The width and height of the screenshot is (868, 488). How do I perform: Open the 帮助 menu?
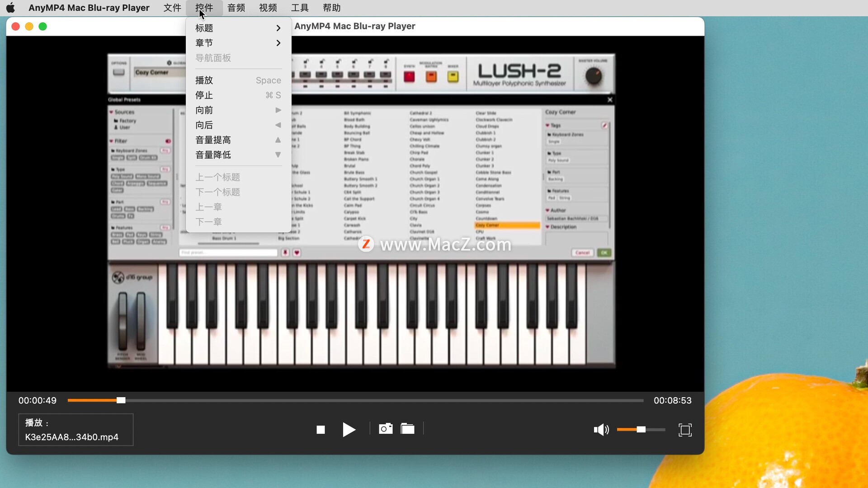[x=331, y=8]
